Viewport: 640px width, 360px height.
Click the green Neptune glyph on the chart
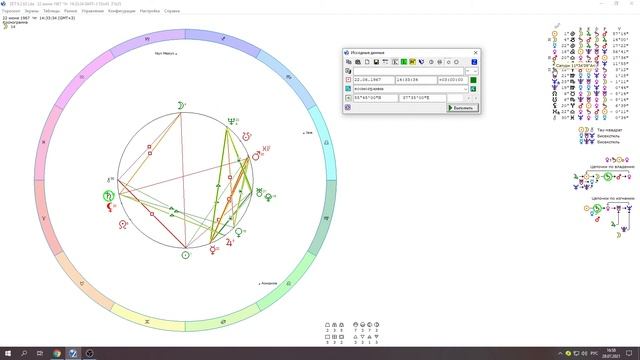[232, 122]
